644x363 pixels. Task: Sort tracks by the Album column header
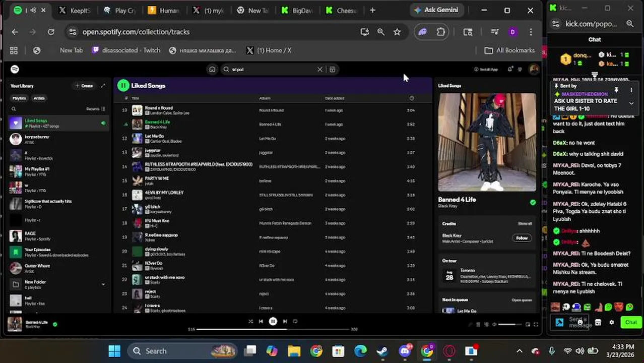pyautogui.click(x=265, y=98)
